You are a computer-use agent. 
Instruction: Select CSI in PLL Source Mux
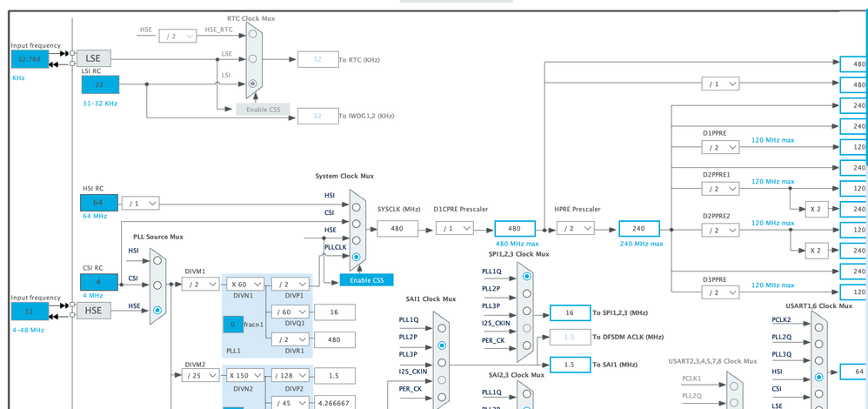[x=157, y=285]
